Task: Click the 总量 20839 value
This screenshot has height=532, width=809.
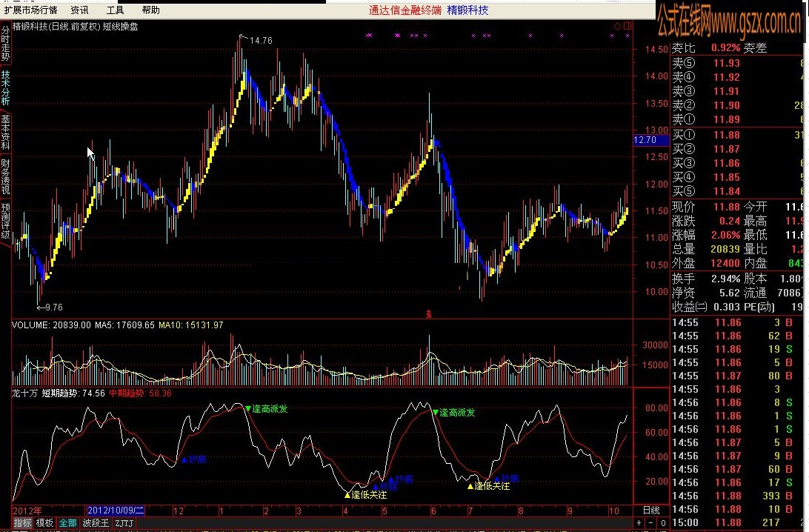Action: click(725, 249)
